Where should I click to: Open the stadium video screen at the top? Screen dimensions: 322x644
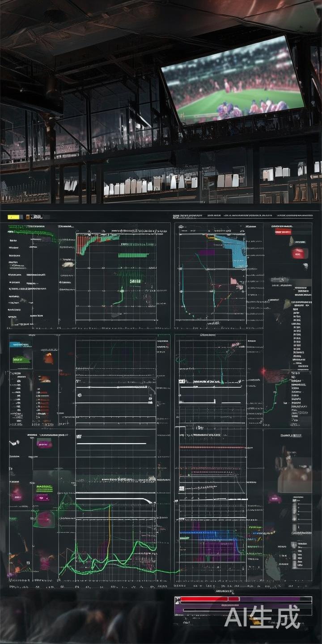tap(232, 80)
